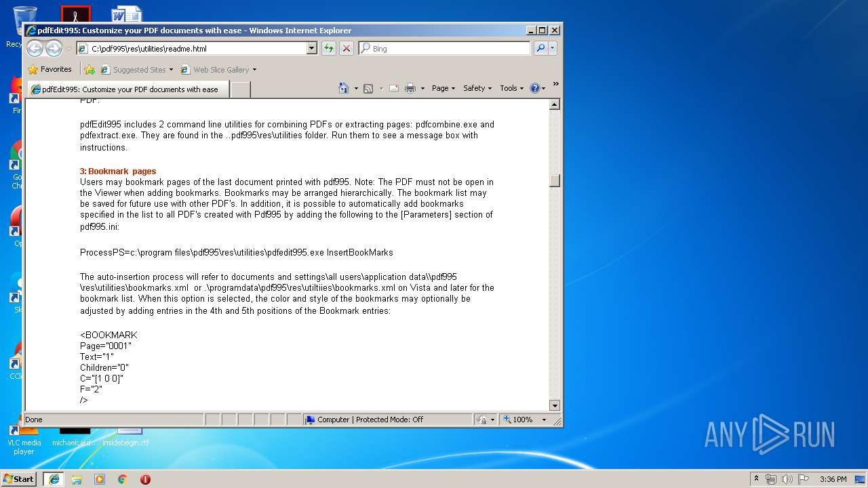Open the Page menu
This screenshot has width=868, height=488.
click(443, 88)
